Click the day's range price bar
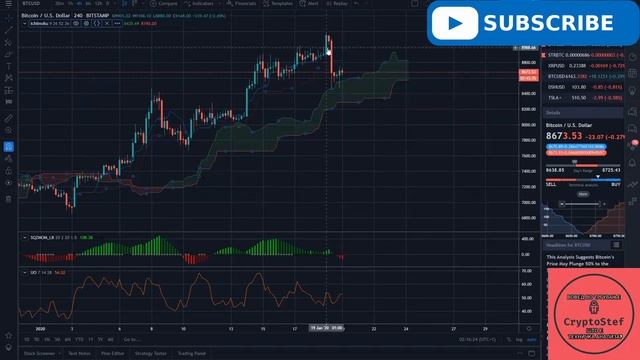The height and width of the screenshot is (360, 640). coord(583,165)
